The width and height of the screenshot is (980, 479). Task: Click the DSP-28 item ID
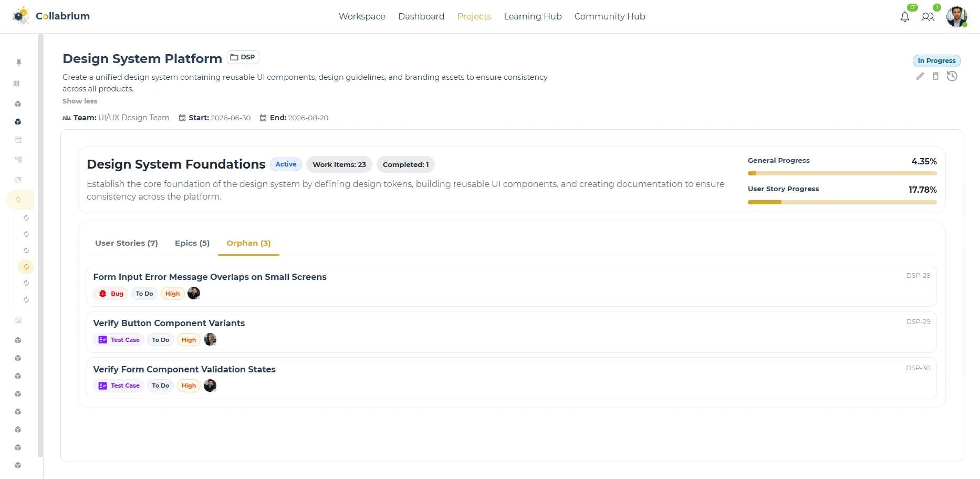918,275
